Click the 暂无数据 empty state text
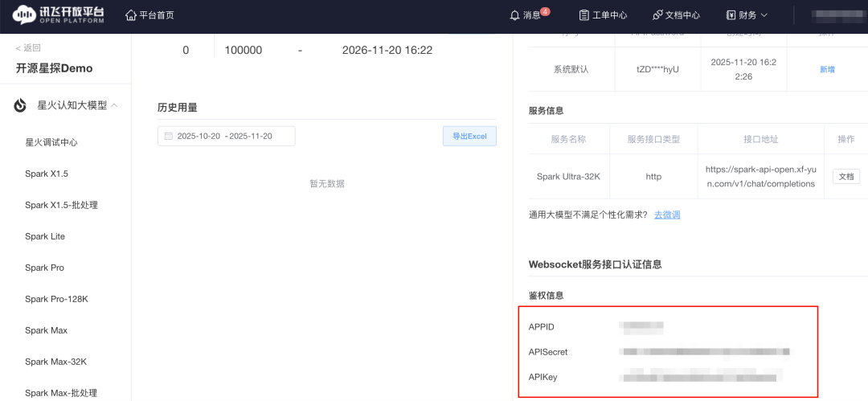Screen dimensions: 868x401 click(x=327, y=183)
